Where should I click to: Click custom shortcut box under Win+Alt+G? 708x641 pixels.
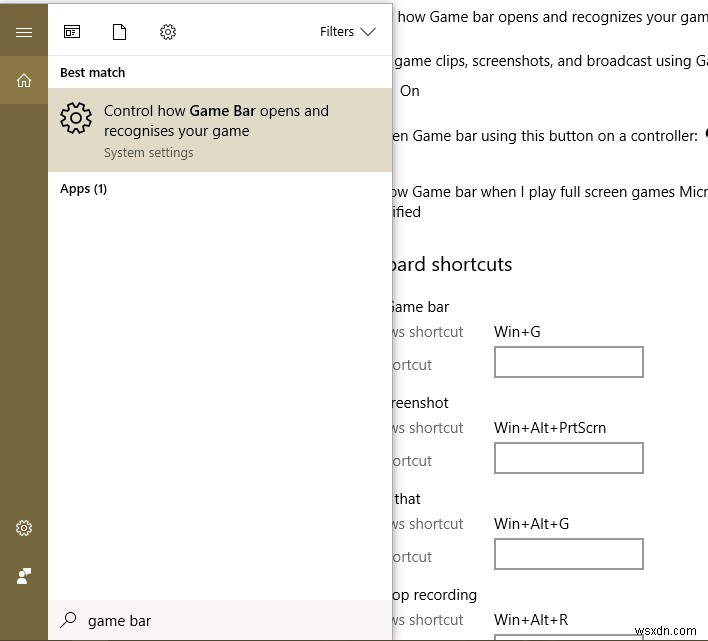click(568, 554)
